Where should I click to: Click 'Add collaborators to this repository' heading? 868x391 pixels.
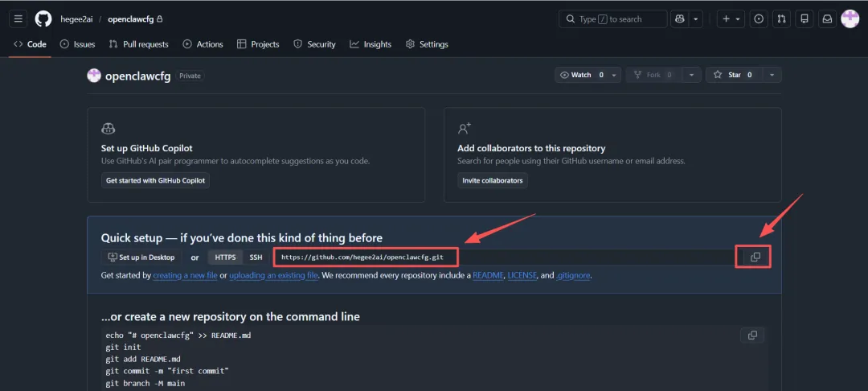[531, 148]
